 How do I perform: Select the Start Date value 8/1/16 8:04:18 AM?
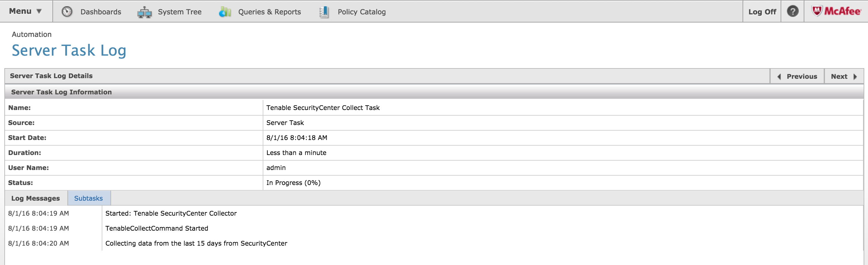296,138
